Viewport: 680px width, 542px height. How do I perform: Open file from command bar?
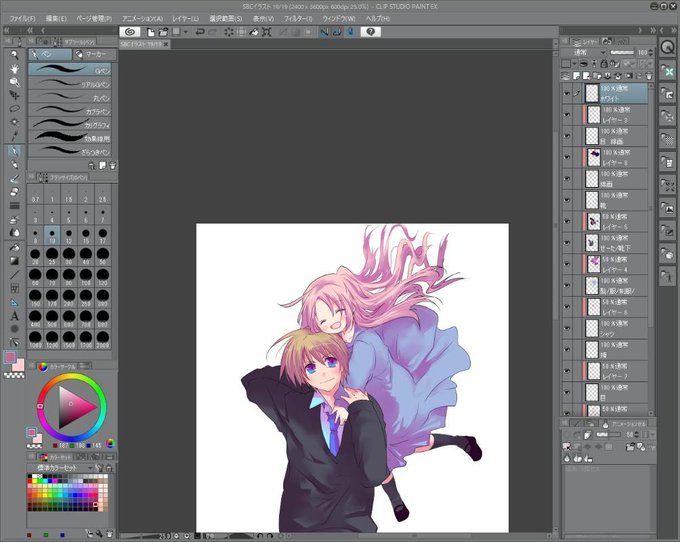pyautogui.click(x=163, y=32)
